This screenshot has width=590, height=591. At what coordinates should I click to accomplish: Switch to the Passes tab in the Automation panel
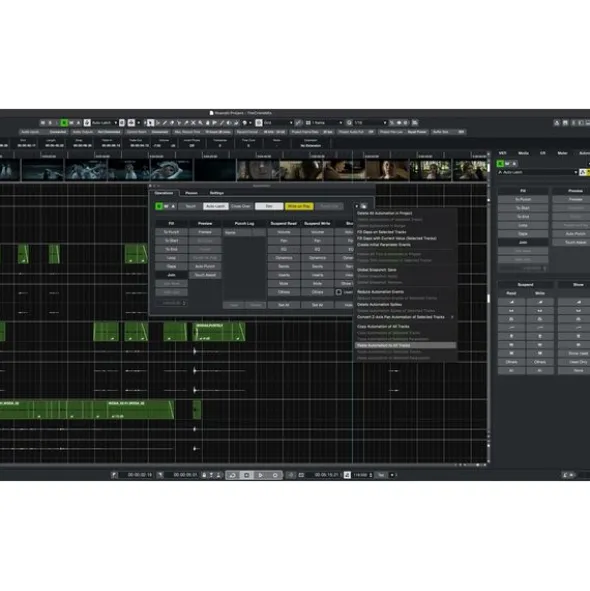[191, 193]
